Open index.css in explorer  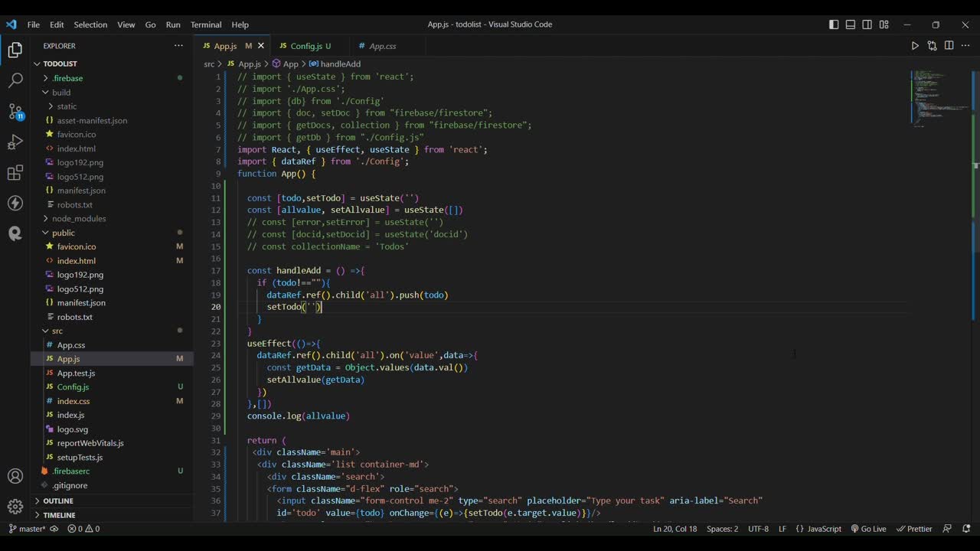pyautogui.click(x=73, y=401)
